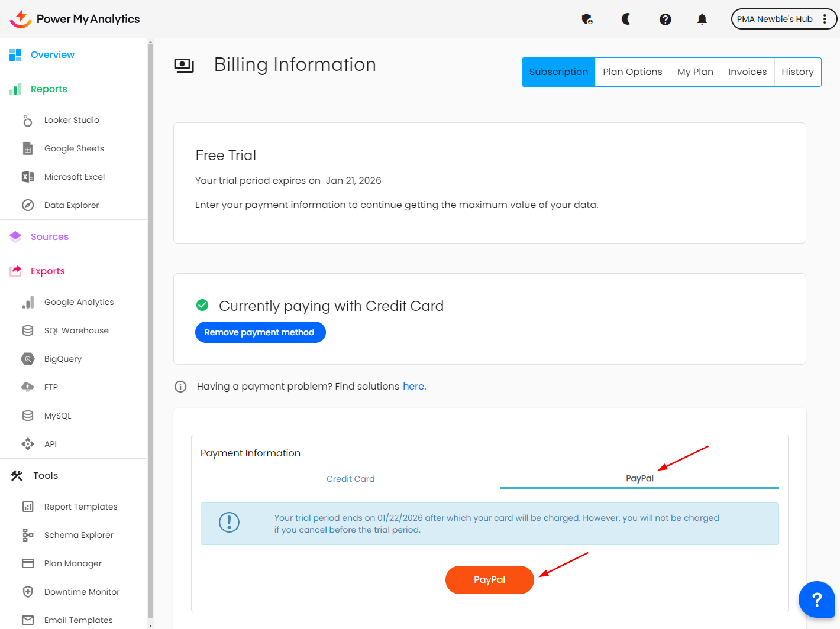The image size is (840, 629).
Task: Expand the Exports sidebar section
Action: pyautogui.click(x=47, y=271)
